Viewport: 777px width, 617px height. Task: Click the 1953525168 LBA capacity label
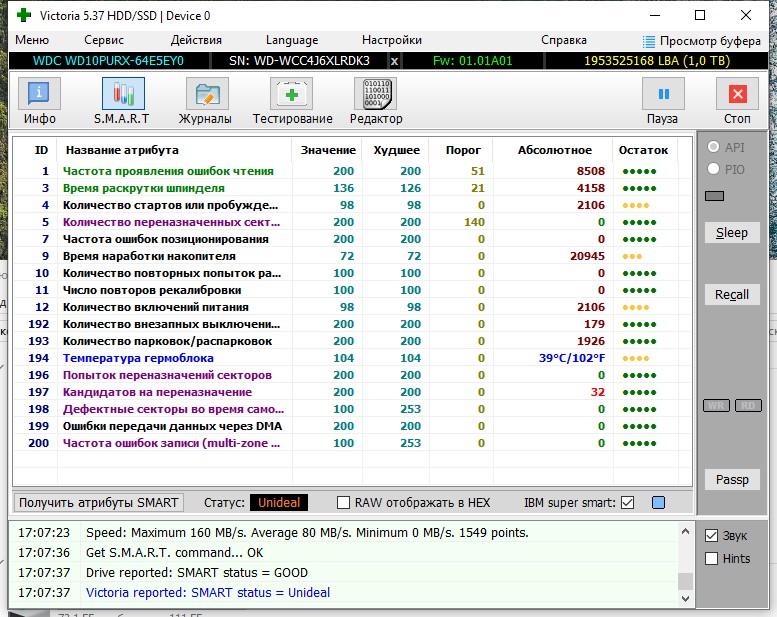pyautogui.click(x=657, y=61)
